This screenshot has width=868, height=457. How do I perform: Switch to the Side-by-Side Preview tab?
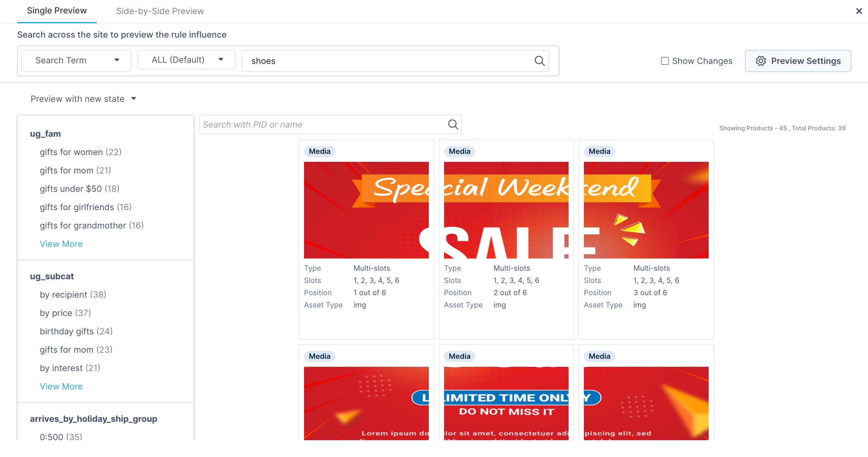click(160, 11)
